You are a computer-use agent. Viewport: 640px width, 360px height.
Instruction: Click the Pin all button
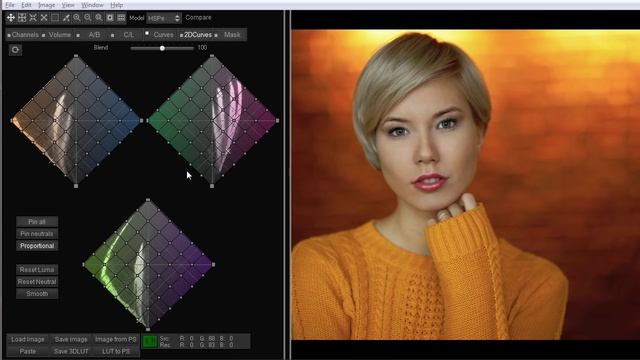coord(37,222)
